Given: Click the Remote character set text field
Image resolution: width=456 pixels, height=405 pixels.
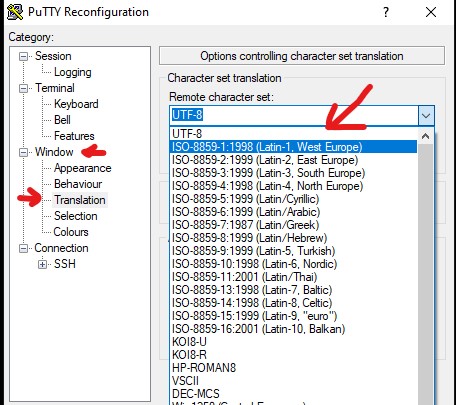Looking at the screenshot, I should 294,116.
